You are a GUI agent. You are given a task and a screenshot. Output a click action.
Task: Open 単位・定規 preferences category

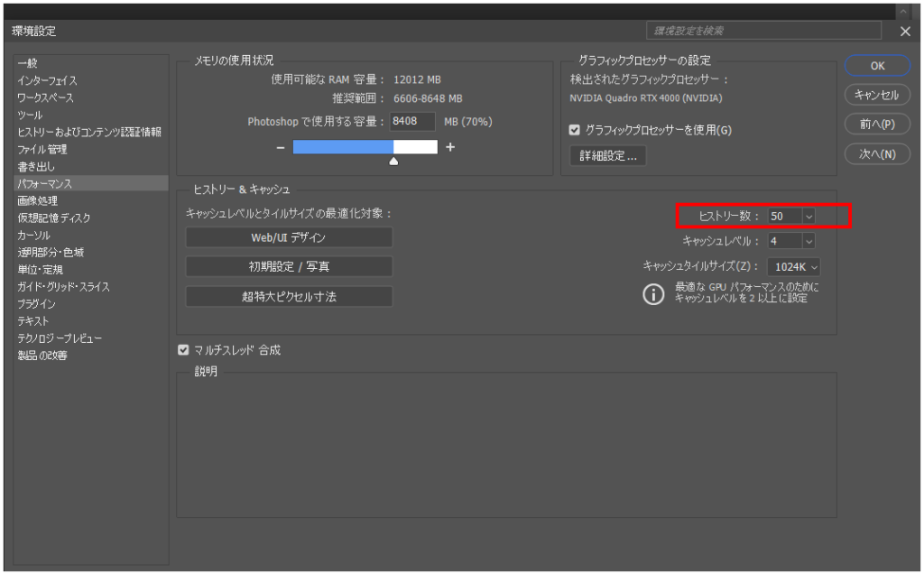click(x=40, y=269)
